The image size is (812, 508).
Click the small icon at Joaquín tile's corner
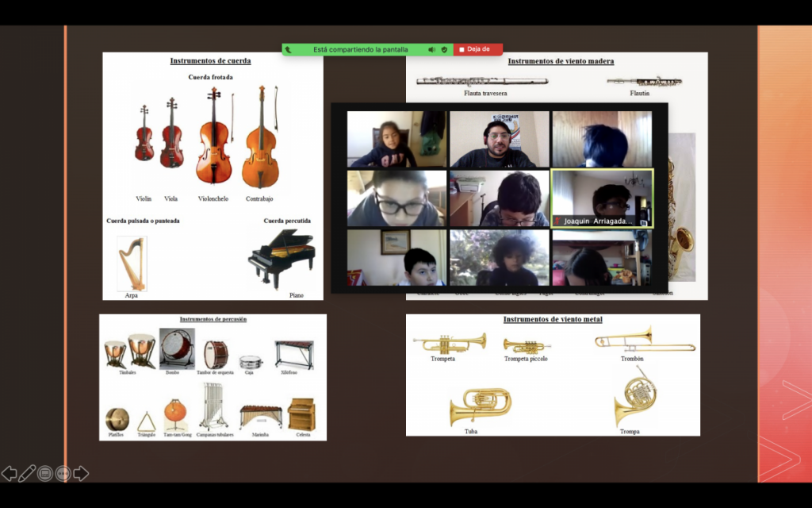coord(644,223)
